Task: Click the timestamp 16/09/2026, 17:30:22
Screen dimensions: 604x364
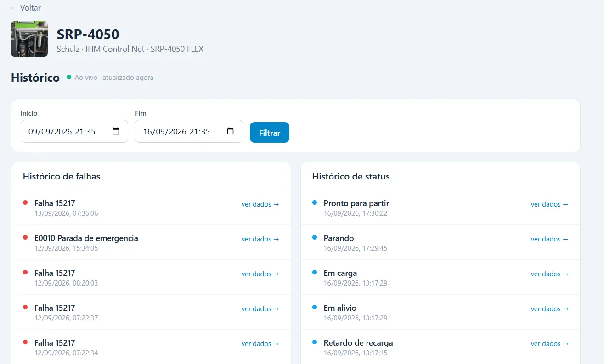Action: coord(356,213)
